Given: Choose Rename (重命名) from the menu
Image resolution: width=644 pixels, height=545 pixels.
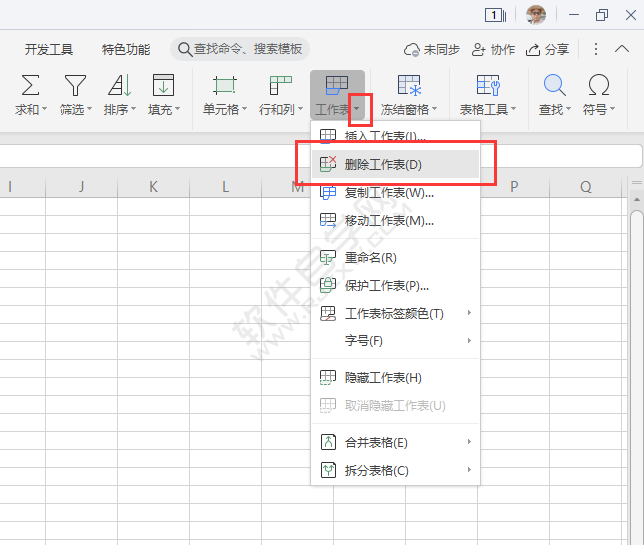Looking at the screenshot, I should (396, 258).
